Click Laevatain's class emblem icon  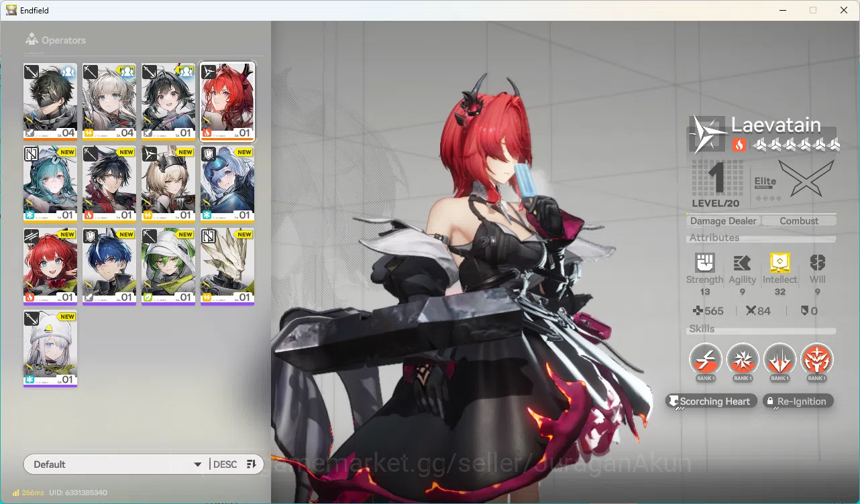[708, 133]
